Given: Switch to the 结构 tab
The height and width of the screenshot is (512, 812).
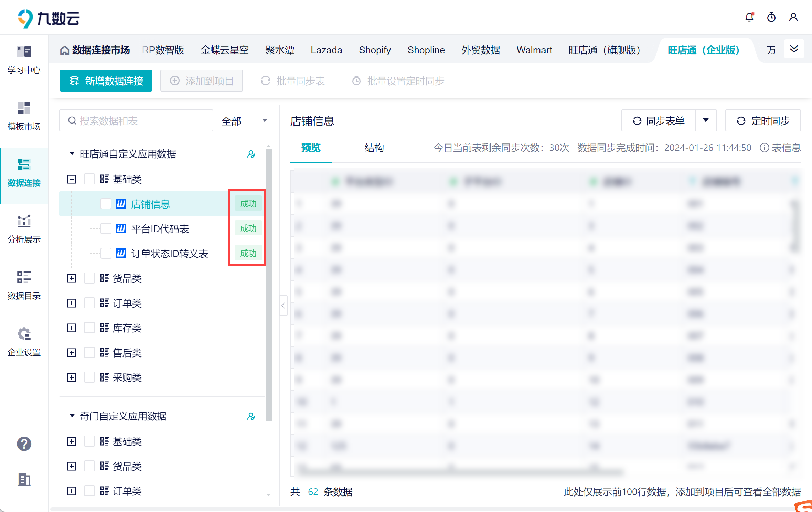Looking at the screenshot, I should (x=374, y=148).
